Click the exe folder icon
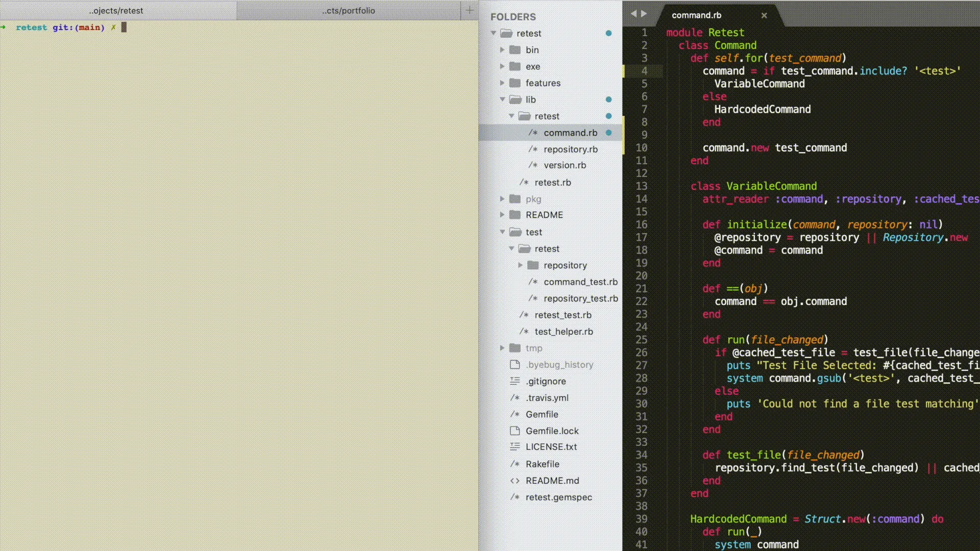 pyautogui.click(x=516, y=66)
